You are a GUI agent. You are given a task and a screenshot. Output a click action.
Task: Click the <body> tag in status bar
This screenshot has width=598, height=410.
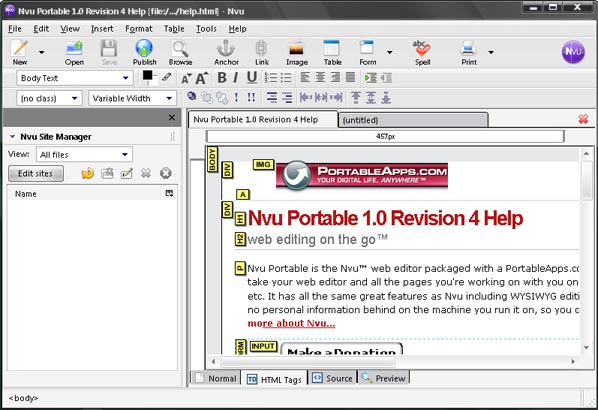pyautogui.click(x=24, y=398)
